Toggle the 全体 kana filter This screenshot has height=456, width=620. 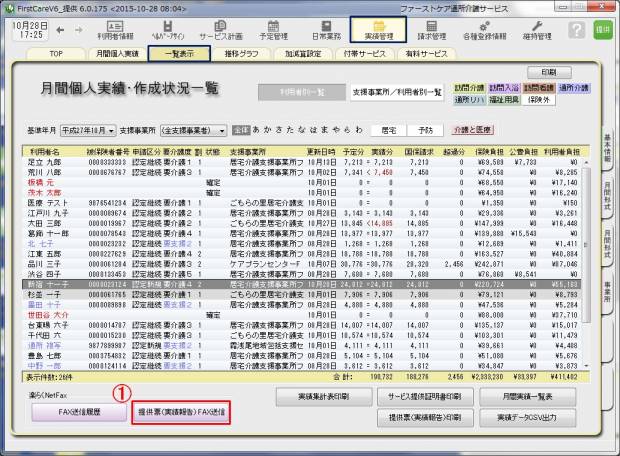[240, 130]
